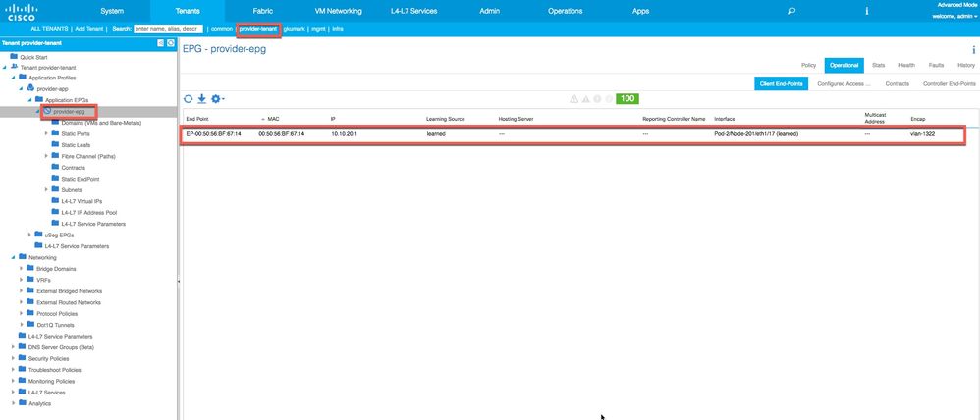
Task: Expand the Subnets node
Action: 46,190
